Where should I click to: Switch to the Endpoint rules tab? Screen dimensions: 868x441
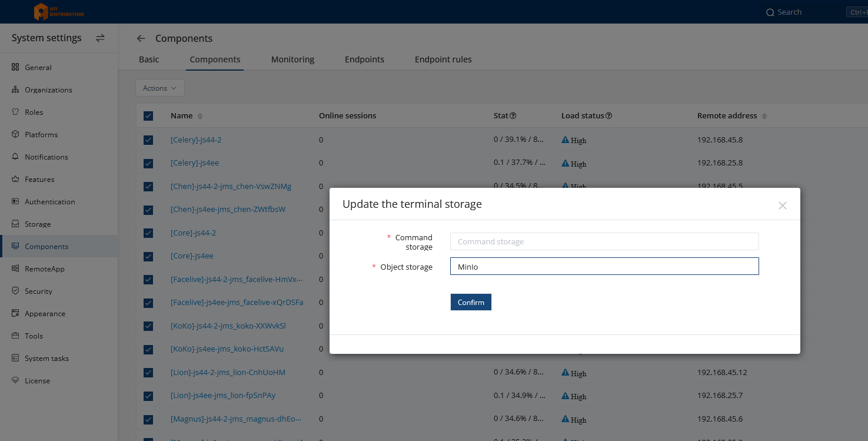coord(443,59)
